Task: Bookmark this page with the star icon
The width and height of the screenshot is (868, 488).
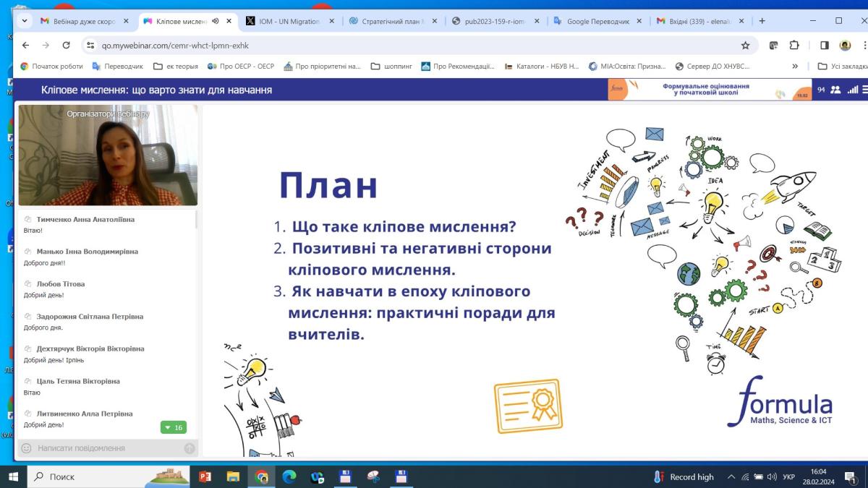Action: click(745, 45)
